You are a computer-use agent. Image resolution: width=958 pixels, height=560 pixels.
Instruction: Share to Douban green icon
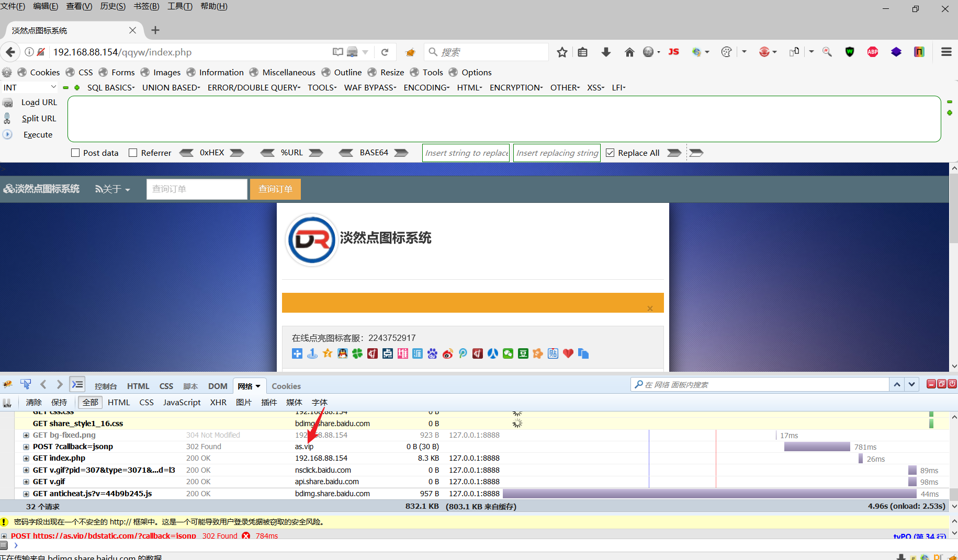pos(523,353)
